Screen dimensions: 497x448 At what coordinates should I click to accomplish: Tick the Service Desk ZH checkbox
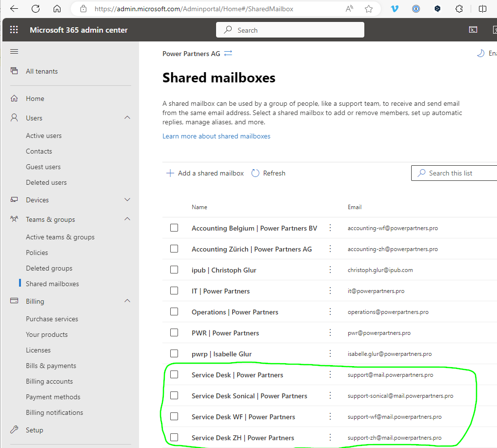click(x=174, y=437)
